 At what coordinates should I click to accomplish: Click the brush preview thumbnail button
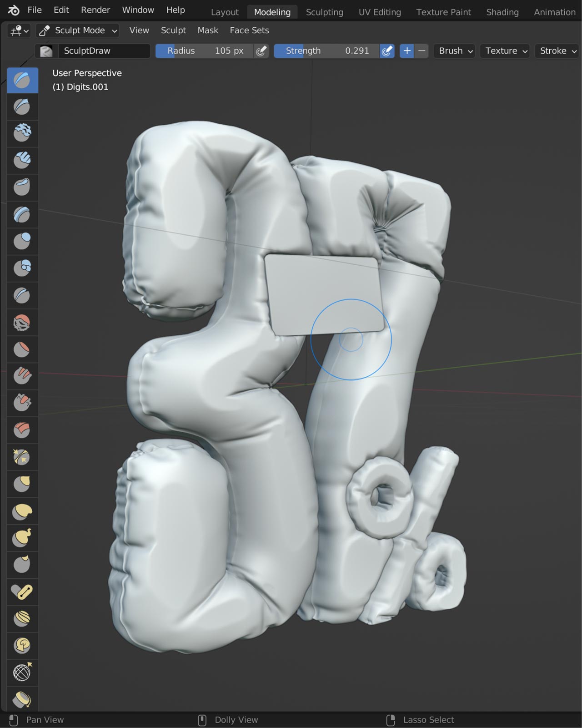(46, 51)
